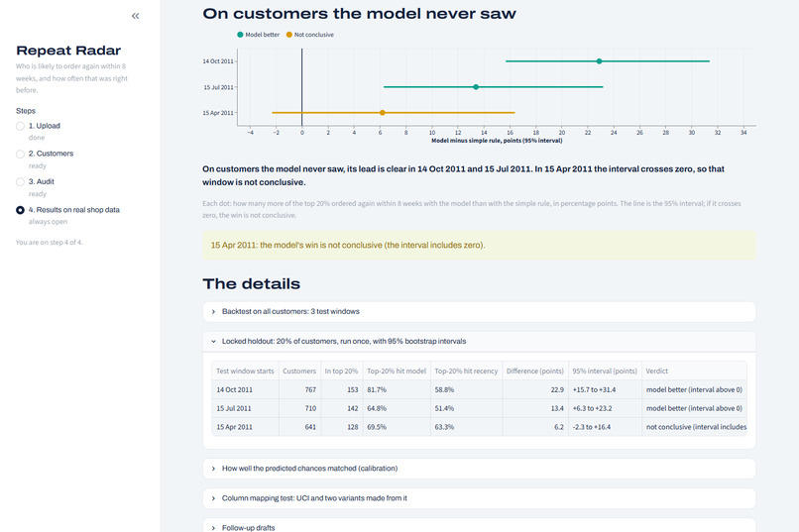Select '4. Results on real shop data' radio
The height and width of the screenshot is (532, 799).
point(20,210)
